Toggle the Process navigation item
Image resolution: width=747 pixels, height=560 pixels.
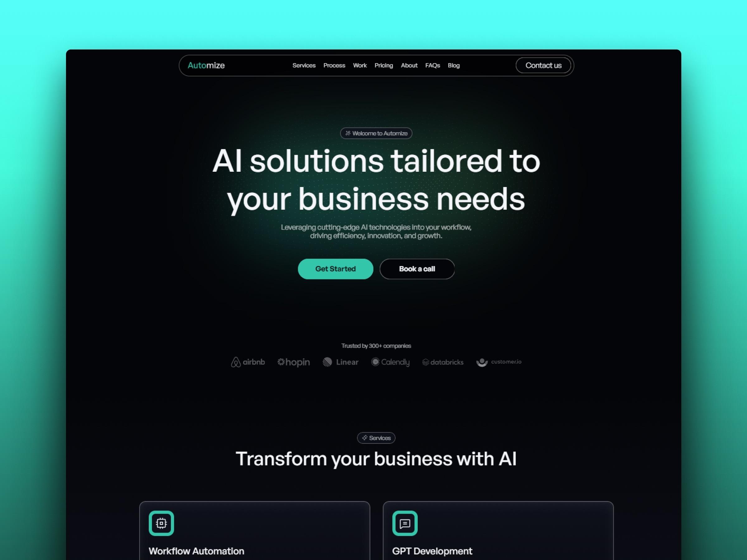point(333,65)
